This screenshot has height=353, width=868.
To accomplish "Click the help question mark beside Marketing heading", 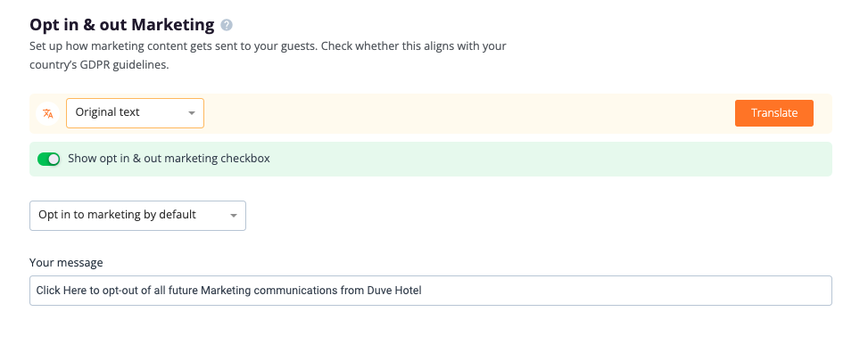I will pos(227,25).
